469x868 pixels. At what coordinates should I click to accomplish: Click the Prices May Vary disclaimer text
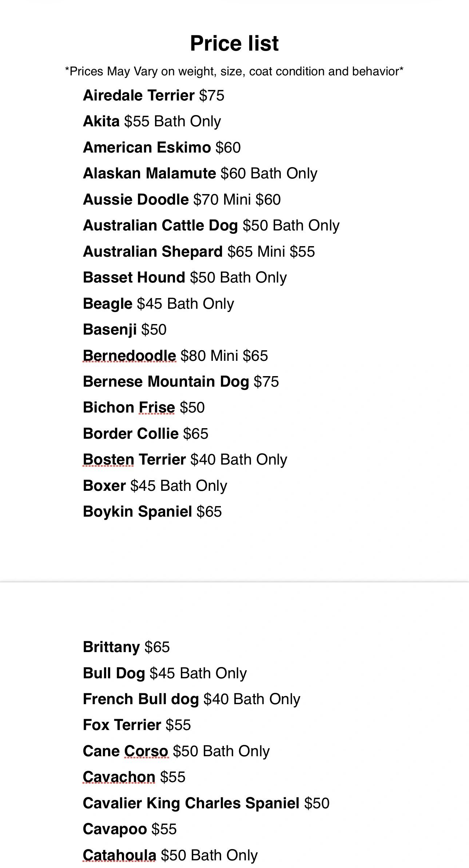click(234, 71)
